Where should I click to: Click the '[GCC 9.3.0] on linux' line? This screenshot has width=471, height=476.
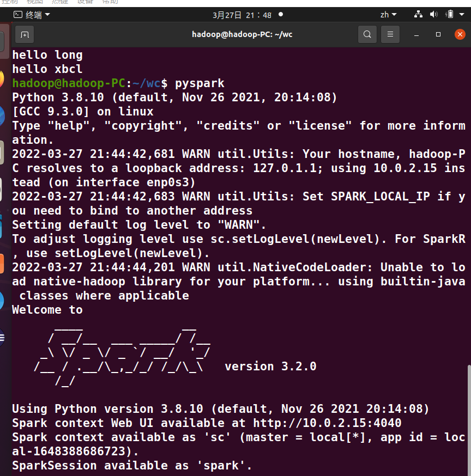coord(83,112)
